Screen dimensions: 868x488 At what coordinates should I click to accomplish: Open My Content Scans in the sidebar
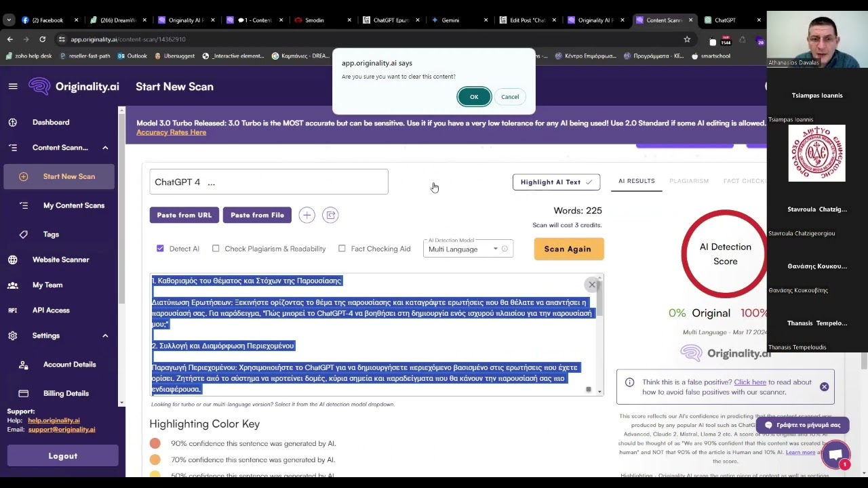(60, 205)
